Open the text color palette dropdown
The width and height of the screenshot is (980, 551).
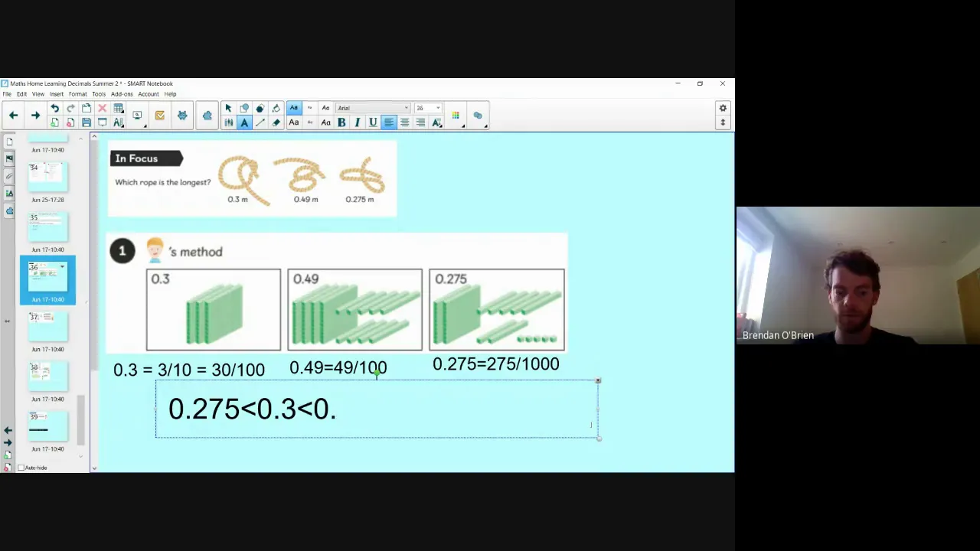point(456,116)
